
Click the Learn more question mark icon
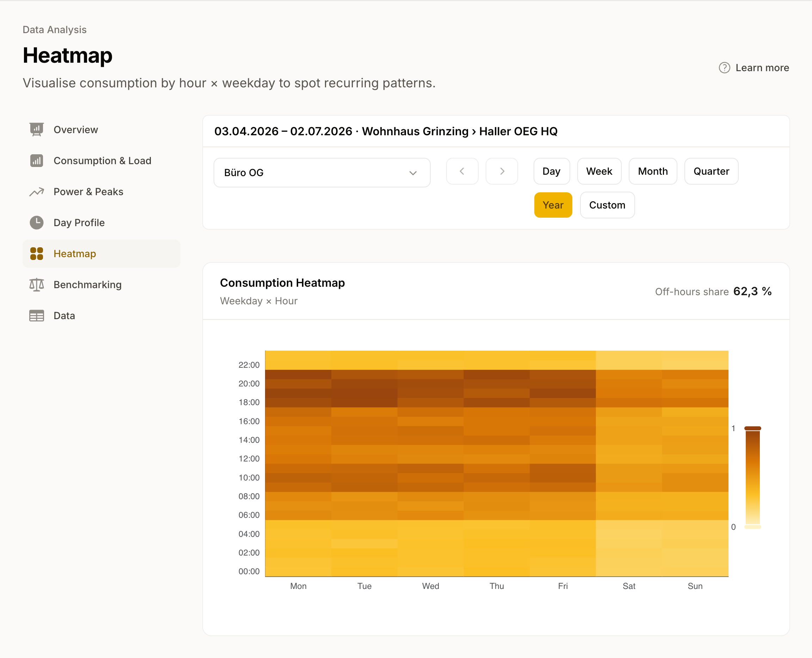(724, 68)
